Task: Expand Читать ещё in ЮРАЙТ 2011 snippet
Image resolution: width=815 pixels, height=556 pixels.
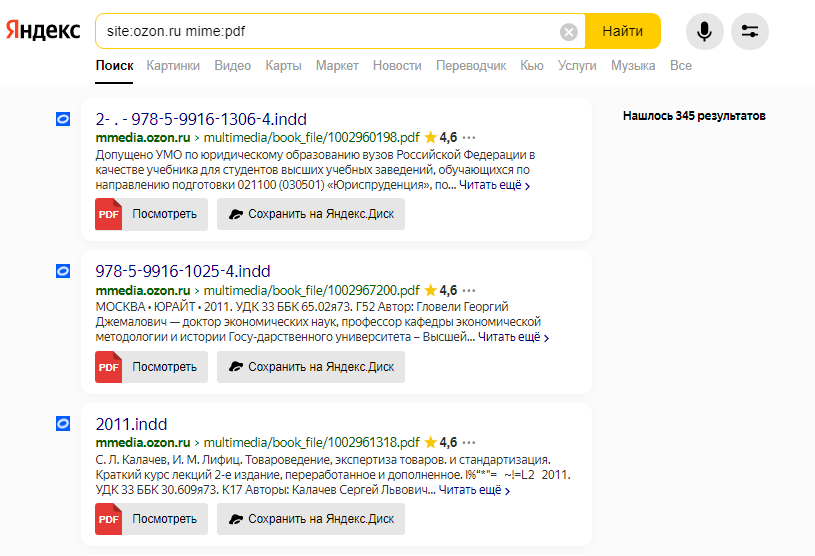Action: point(514,337)
